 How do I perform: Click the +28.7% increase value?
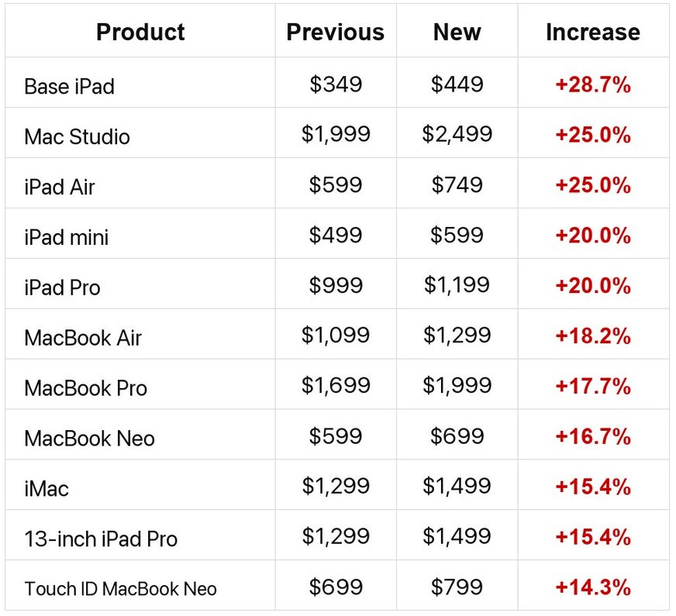pos(593,84)
